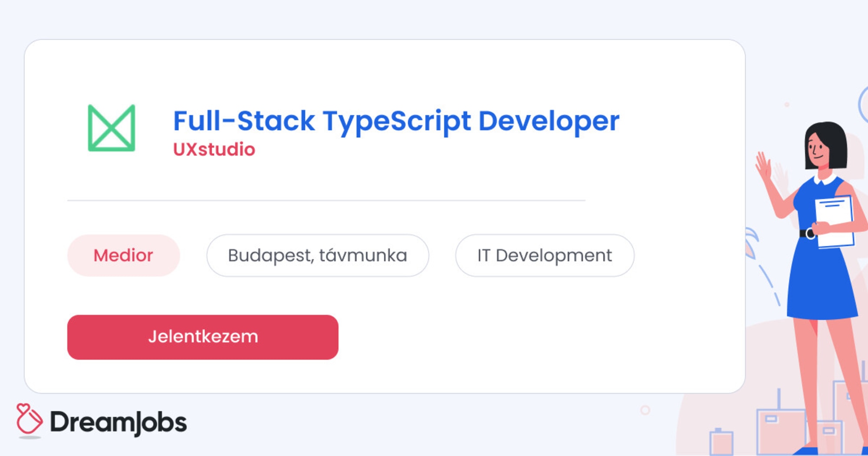The width and height of the screenshot is (868, 456).
Task: Click the green UXstudio company logo
Action: (x=112, y=128)
